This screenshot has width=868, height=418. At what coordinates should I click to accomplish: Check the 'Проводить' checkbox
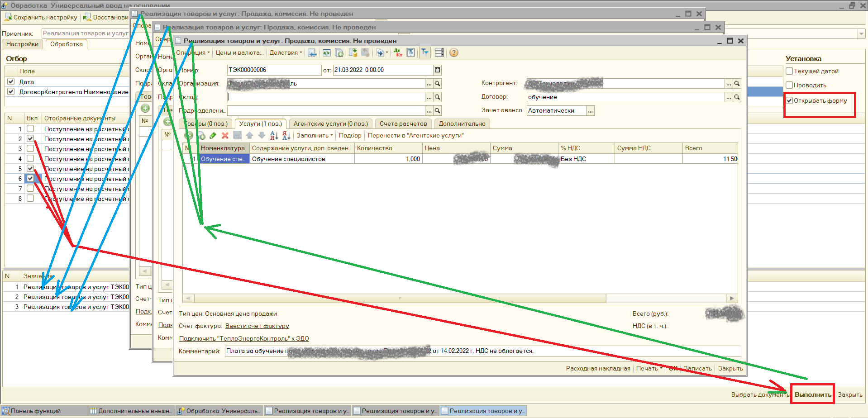click(789, 85)
